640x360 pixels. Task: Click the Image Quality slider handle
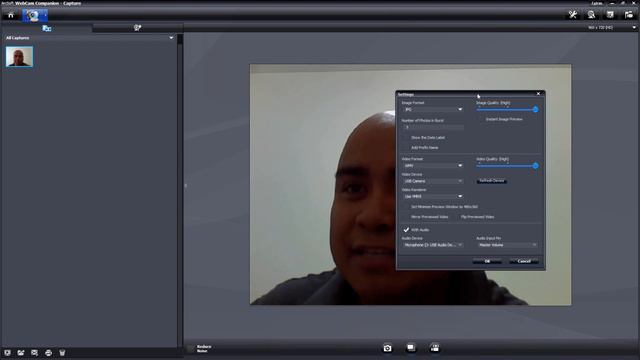point(536,109)
